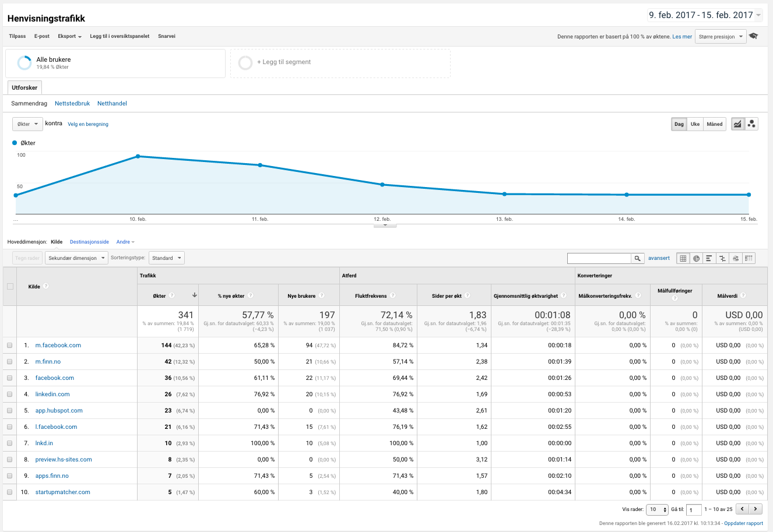The height and width of the screenshot is (532, 773).
Task: Select motion chart dots icon
Action: (751, 124)
